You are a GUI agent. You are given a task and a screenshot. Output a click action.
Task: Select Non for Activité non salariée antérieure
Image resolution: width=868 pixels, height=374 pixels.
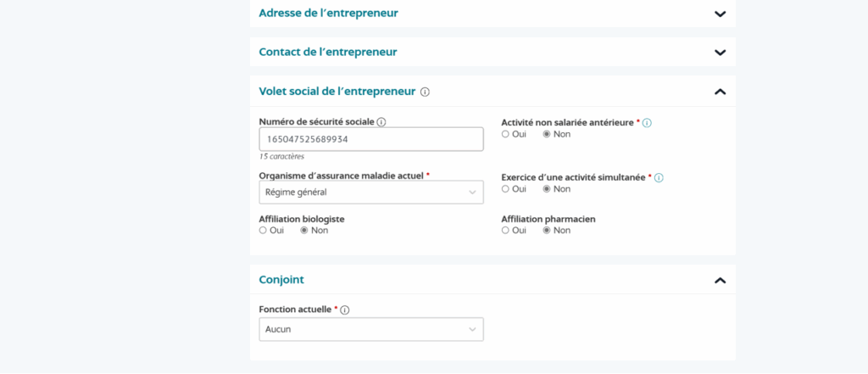(547, 134)
